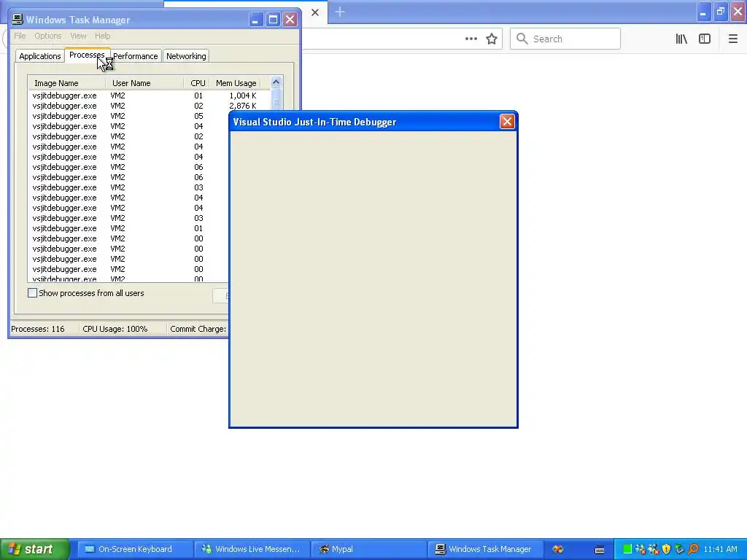
Task: Close the browser window
Action: pyautogui.click(x=738, y=12)
